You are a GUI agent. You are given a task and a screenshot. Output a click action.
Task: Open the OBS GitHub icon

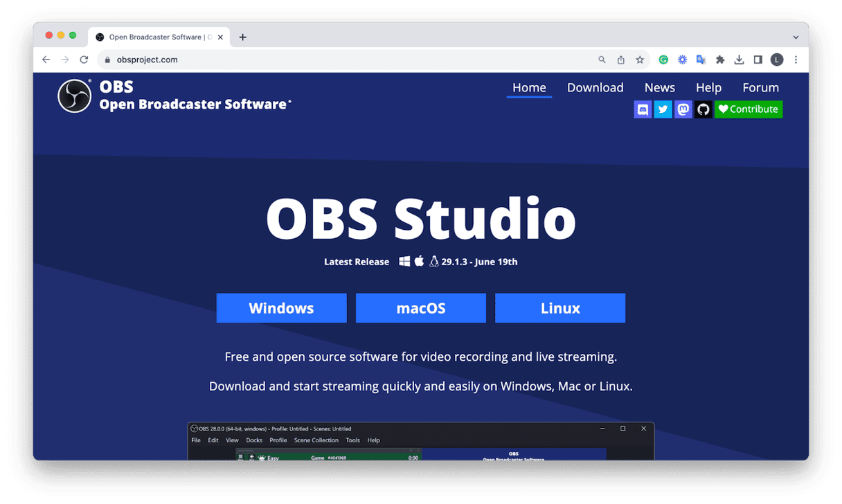coord(703,109)
